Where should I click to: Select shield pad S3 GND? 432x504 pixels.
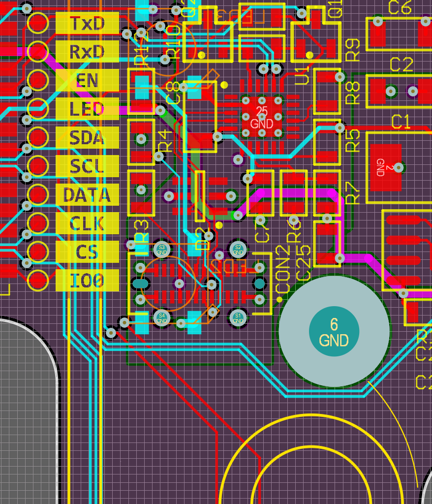click(x=161, y=250)
